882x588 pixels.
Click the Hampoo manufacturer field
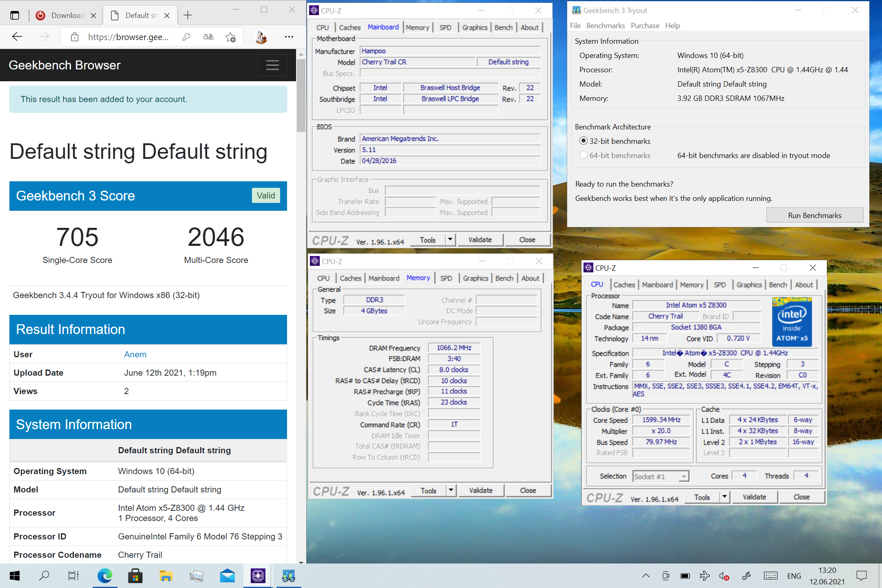[x=450, y=51]
